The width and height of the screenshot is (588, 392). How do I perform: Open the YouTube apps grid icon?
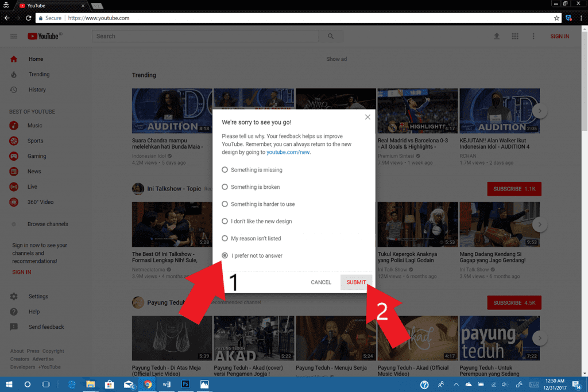515,36
